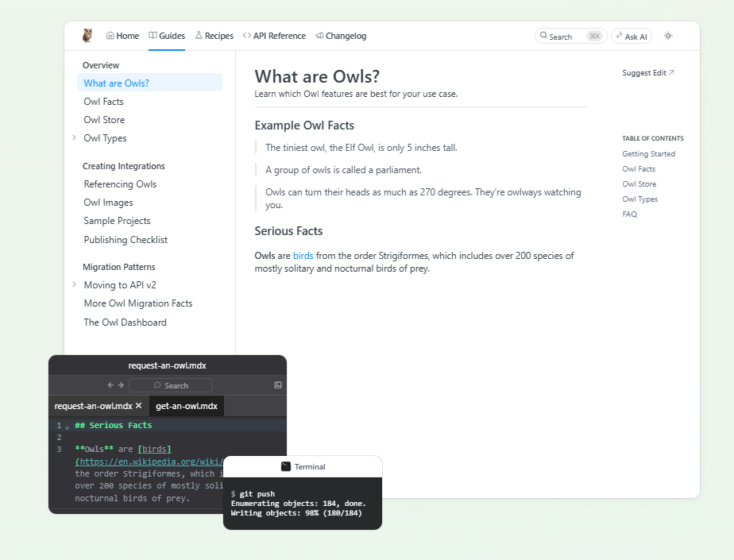734x560 pixels.
Task: Toggle the light/dark theme sun icon
Action: (668, 36)
